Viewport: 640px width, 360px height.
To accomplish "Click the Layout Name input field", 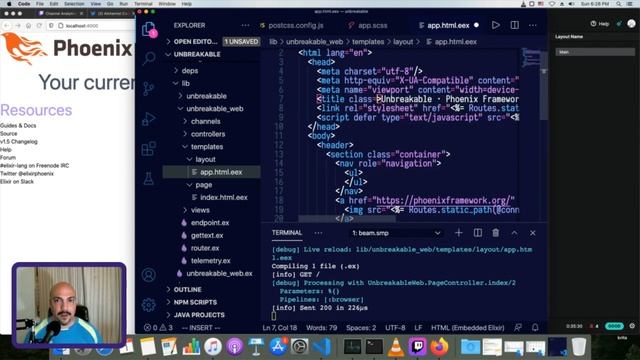I will 595,52.
